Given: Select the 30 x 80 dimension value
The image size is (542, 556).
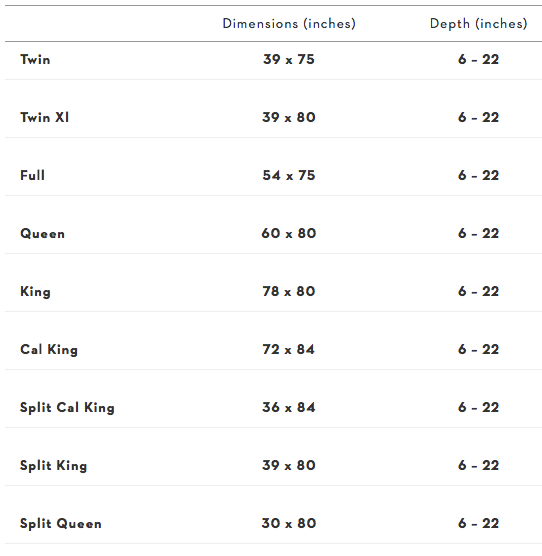Looking at the screenshot, I should pos(289,523).
